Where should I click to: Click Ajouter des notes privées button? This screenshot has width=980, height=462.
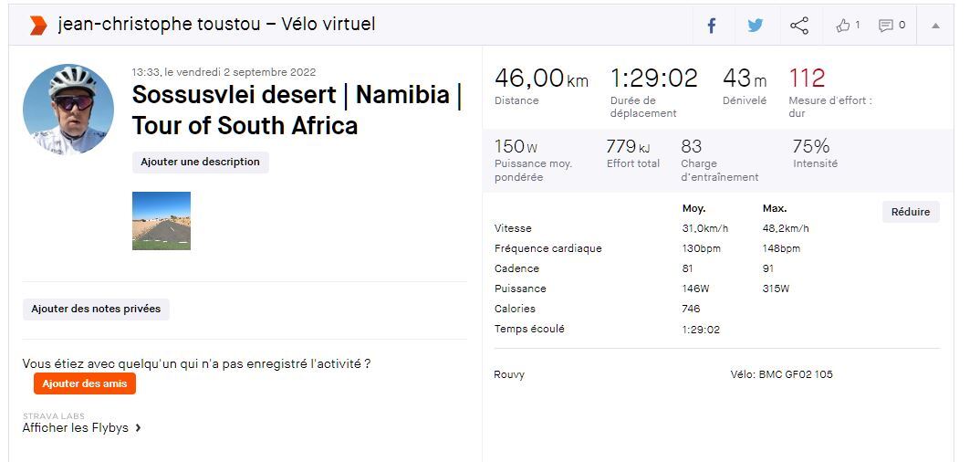pos(96,309)
